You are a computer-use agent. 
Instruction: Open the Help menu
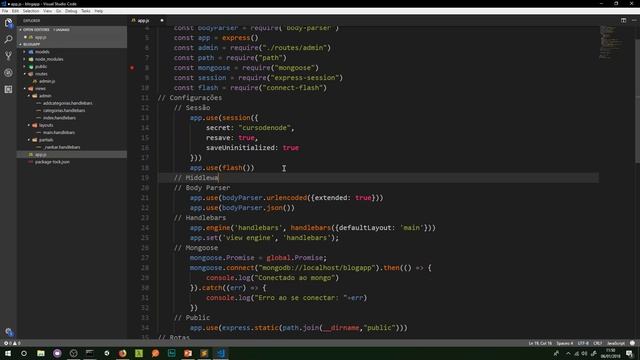(x=99, y=11)
